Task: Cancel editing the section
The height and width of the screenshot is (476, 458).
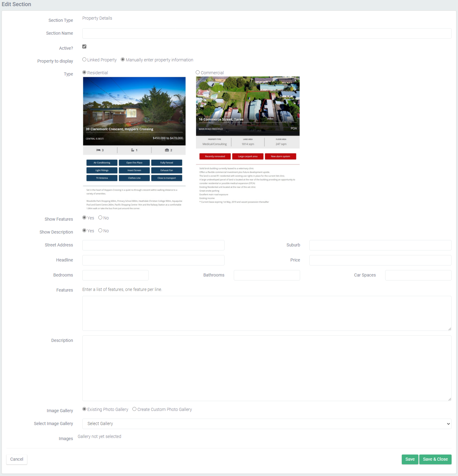Action: [17, 459]
